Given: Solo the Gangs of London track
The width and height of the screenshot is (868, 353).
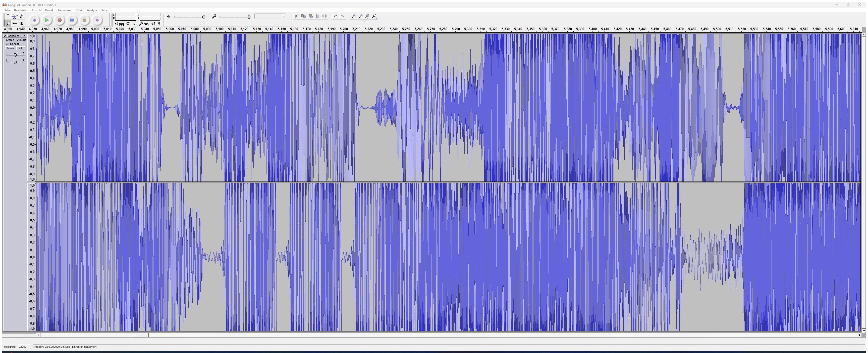Looking at the screenshot, I should 21,48.
